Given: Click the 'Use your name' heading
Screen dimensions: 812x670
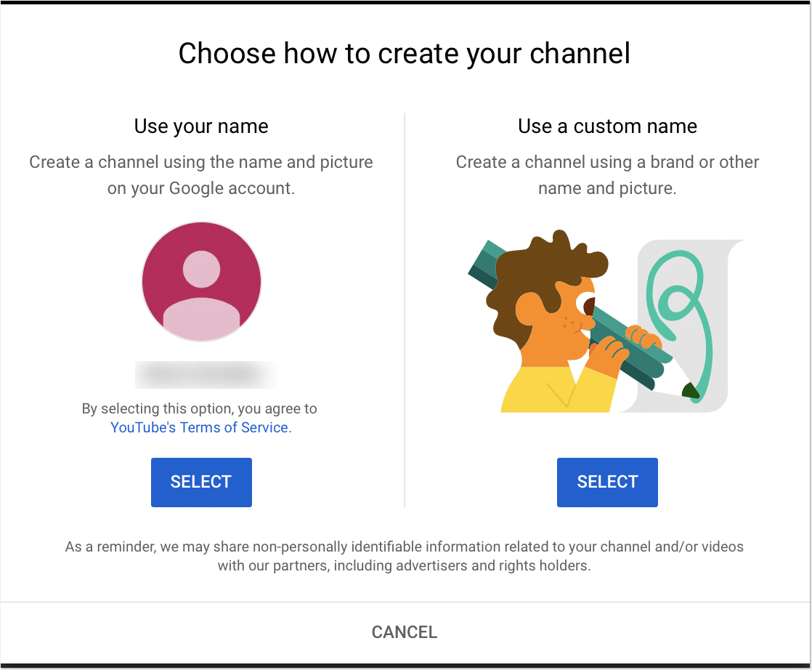Looking at the screenshot, I should 201,126.
